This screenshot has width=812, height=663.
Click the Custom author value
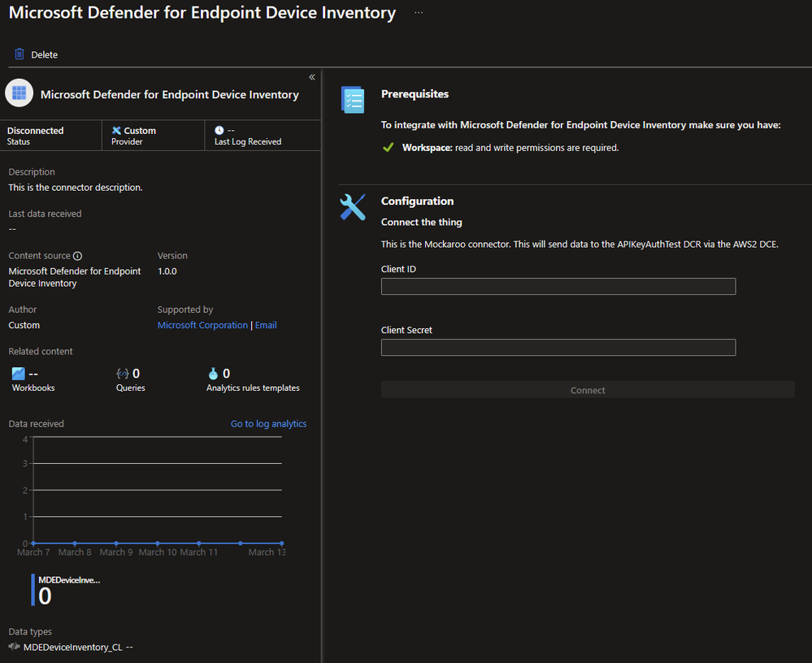click(x=24, y=325)
